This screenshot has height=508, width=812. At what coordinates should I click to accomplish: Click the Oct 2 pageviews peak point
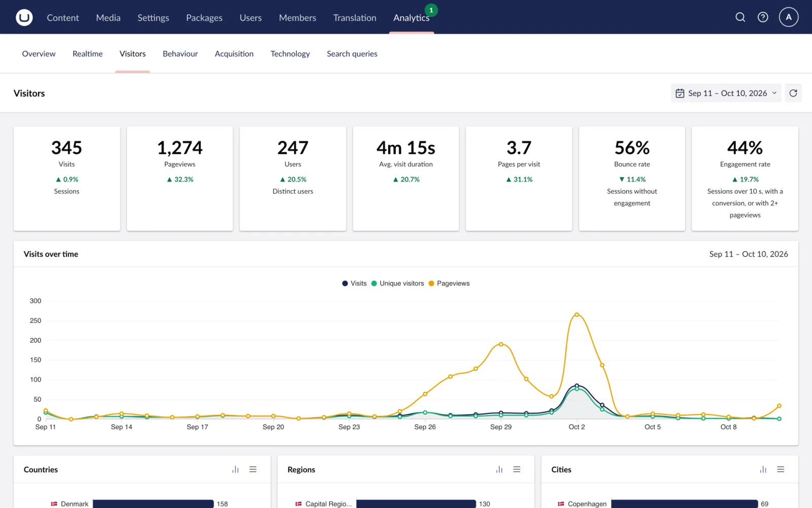pos(577,315)
